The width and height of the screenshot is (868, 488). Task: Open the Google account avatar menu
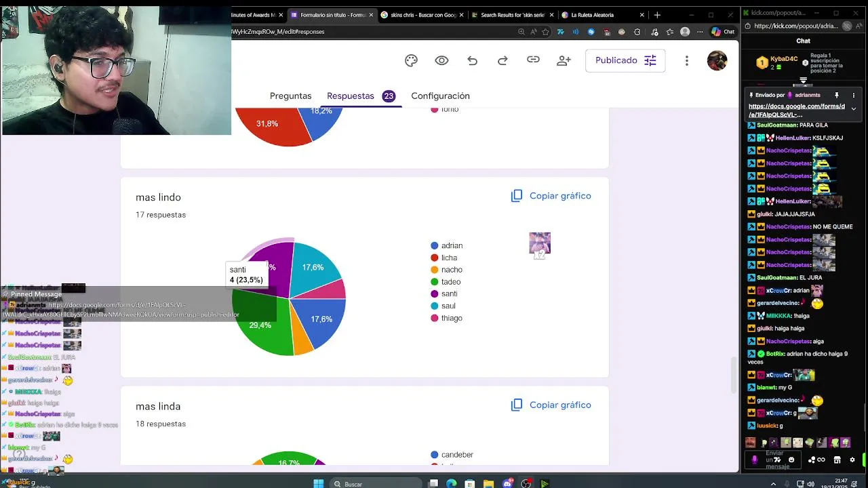(x=717, y=60)
